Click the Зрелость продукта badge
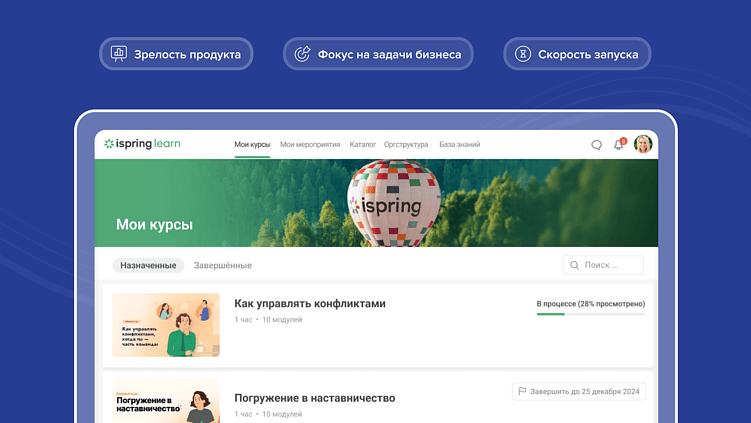 click(176, 54)
